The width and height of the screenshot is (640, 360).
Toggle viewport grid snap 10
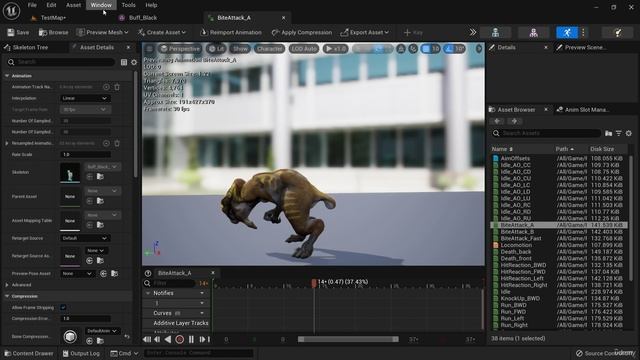click(431, 49)
